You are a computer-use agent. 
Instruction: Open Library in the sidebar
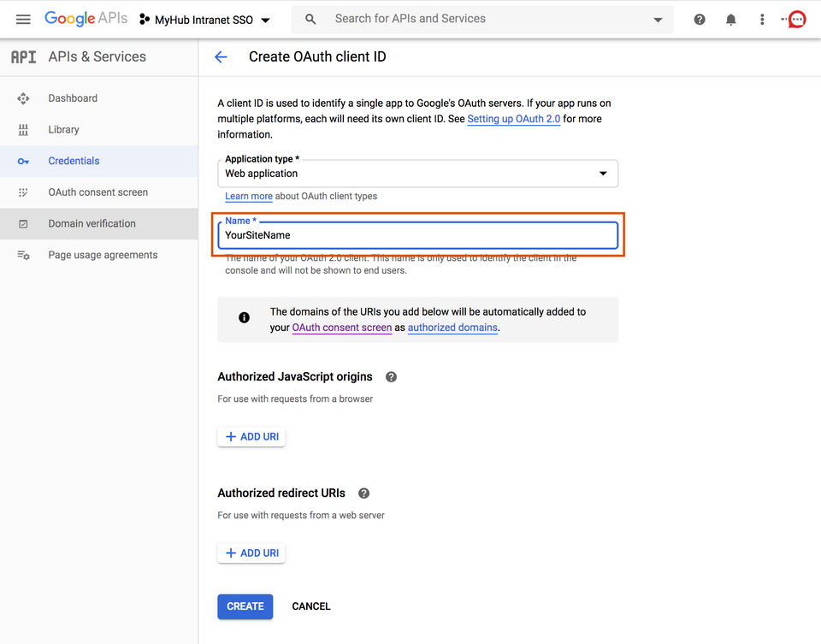click(63, 130)
